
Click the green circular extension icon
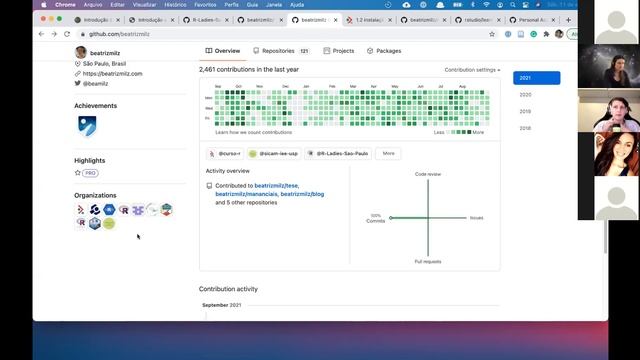coord(533,34)
